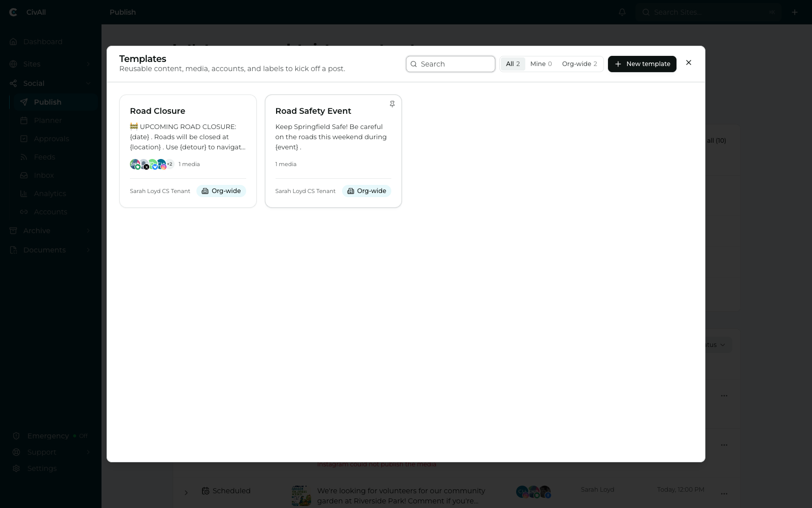Click the plus icon in the top bar
The width and height of the screenshot is (812, 508).
pyautogui.click(x=795, y=12)
